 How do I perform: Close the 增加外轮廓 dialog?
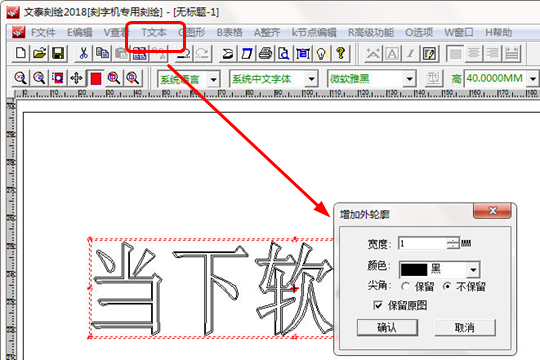point(492,210)
